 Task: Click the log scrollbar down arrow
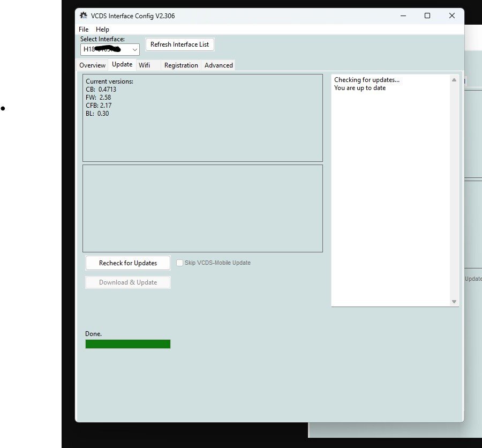(454, 302)
